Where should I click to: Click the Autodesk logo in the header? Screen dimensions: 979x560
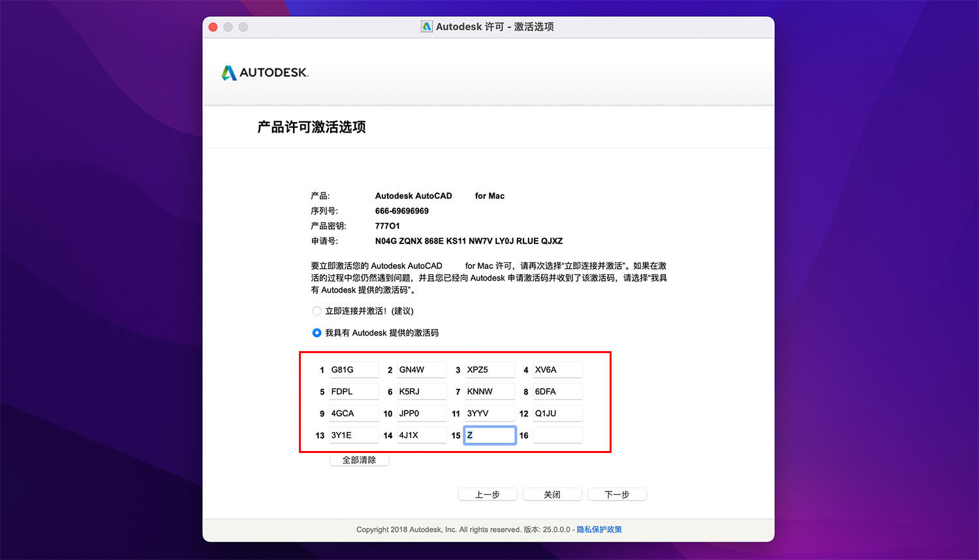point(265,72)
